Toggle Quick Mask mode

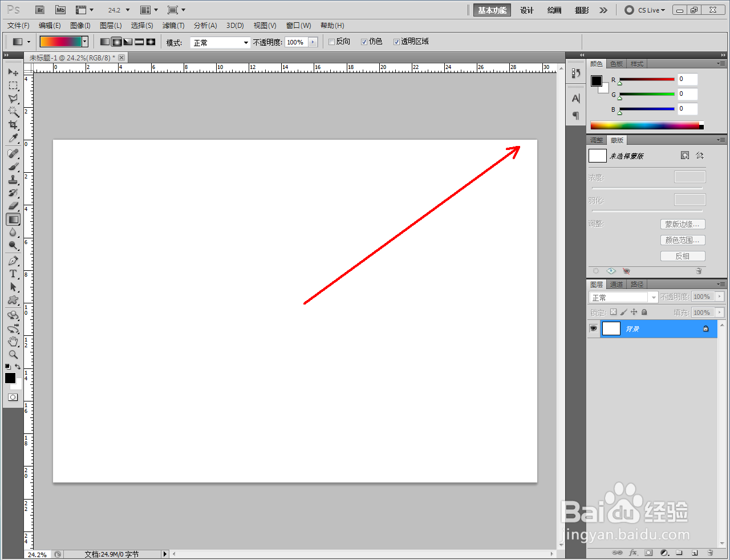pyautogui.click(x=13, y=397)
